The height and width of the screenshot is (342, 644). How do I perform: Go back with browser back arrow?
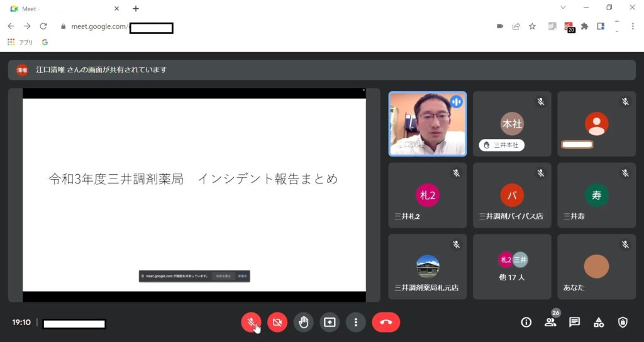[x=11, y=26]
